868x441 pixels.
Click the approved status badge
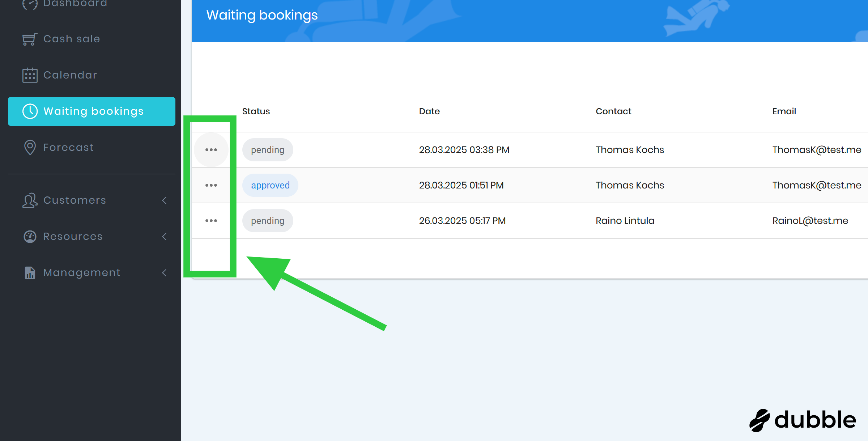pyautogui.click(x=270, y=185)
